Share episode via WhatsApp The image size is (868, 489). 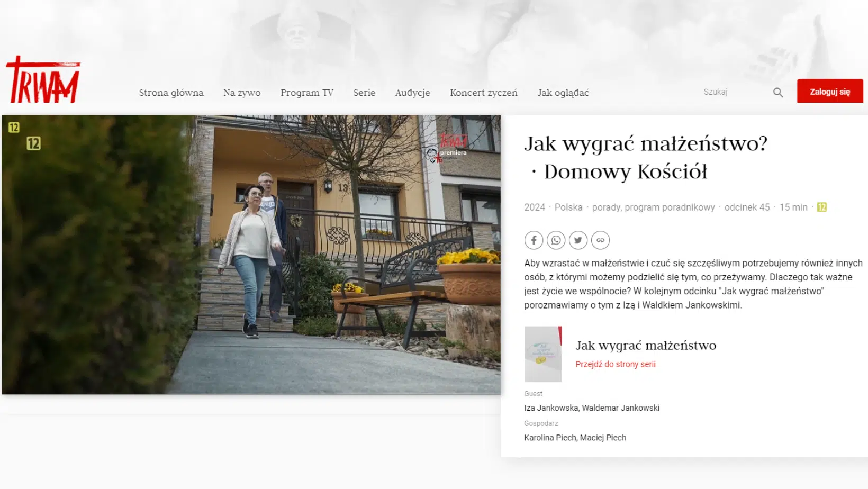tap(556, 240)
